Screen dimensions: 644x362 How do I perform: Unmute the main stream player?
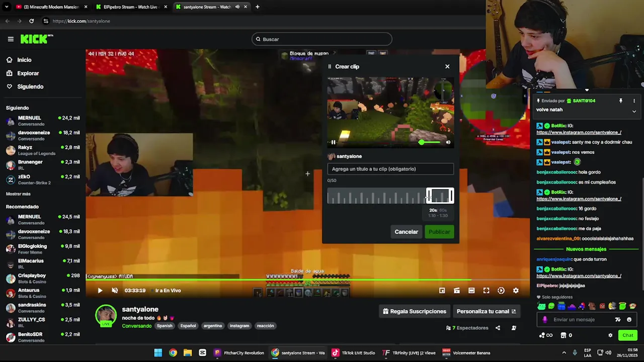click(115, 291)
